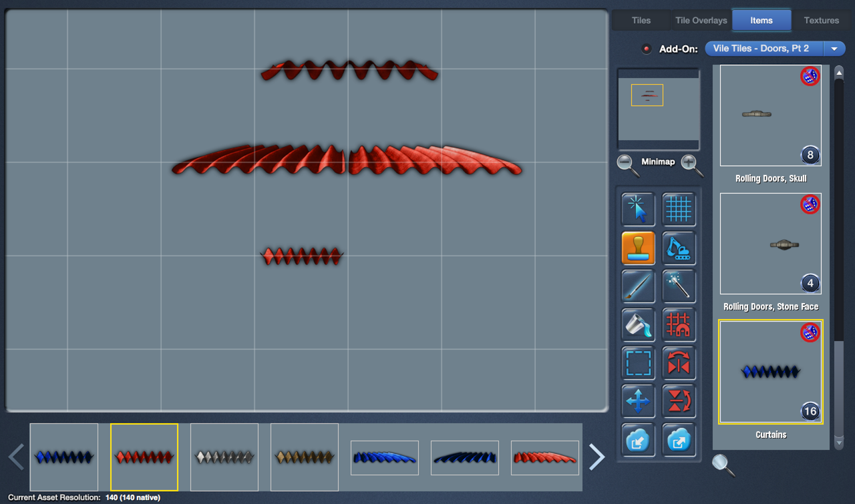Viewport: 855px width, 504px height.
Task: Select the magic wand tool
Action: 679,286
